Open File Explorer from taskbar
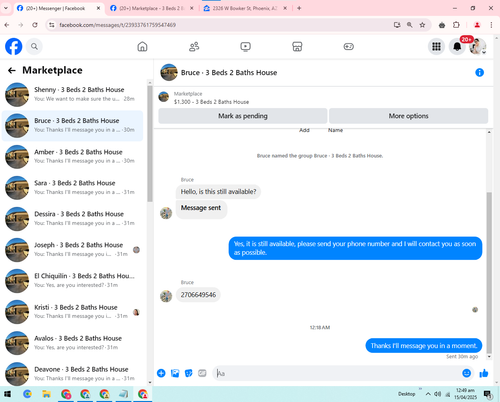This screenshot has height=402, width=500. (x=46, y=394)
